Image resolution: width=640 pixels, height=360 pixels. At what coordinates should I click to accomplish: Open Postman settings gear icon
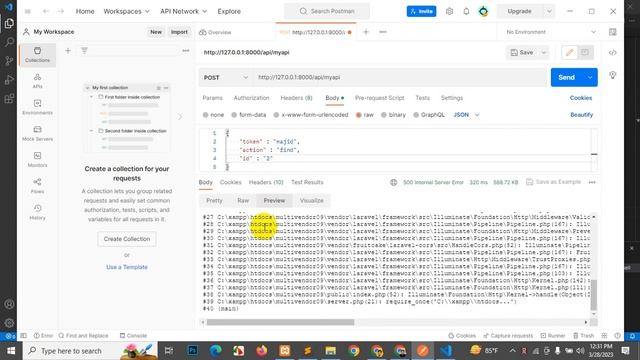pos(449,11)
